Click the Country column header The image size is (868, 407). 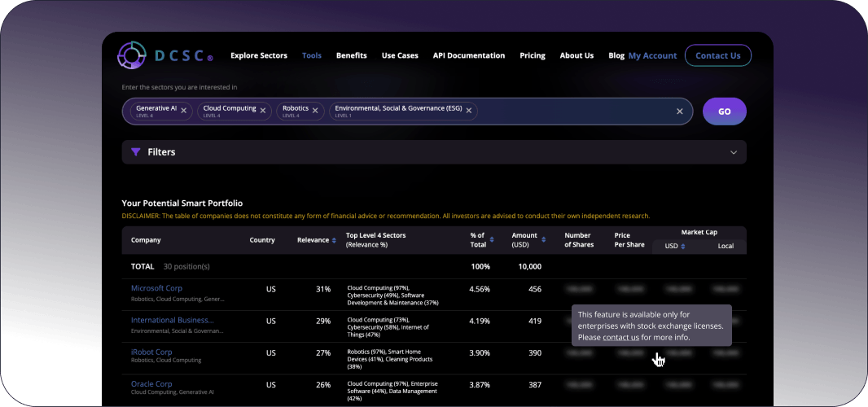(x=262, y=240)
